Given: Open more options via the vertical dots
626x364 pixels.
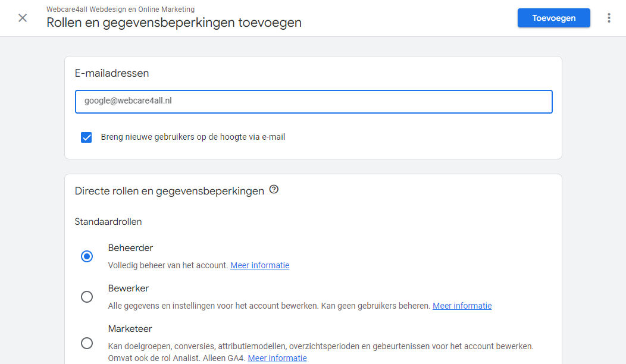Looking at the screenshot, I should 609,18.
